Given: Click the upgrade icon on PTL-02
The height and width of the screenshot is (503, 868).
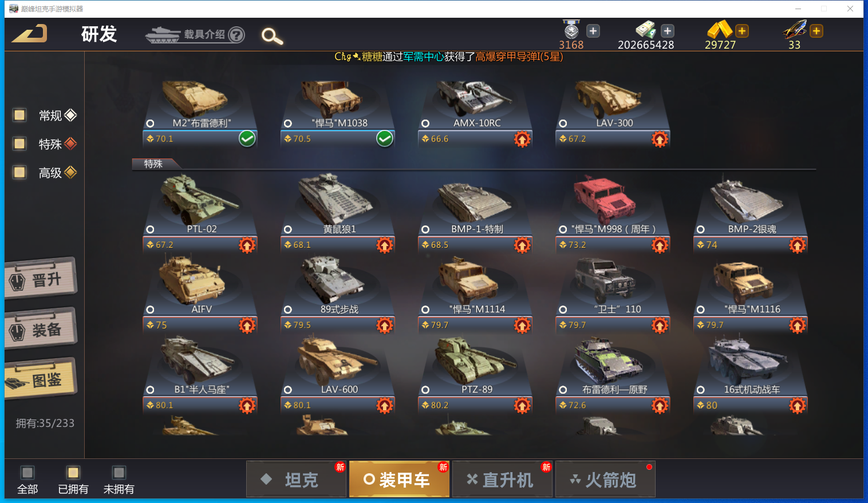Looking at the screenshot, I should coord(247,245).
